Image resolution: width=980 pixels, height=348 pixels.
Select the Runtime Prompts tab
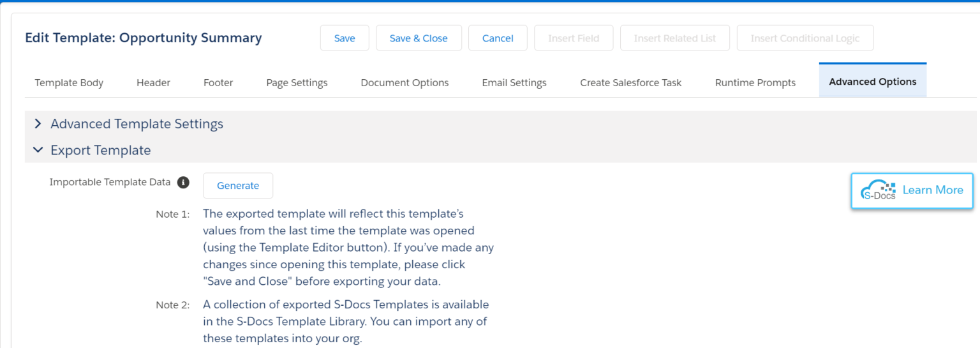755,82
